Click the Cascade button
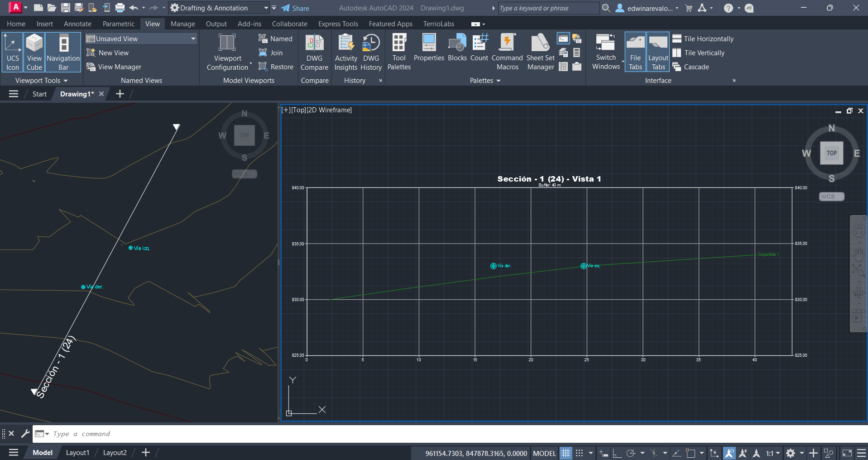This screenshot has width=868, height=460. pos(691,67)
